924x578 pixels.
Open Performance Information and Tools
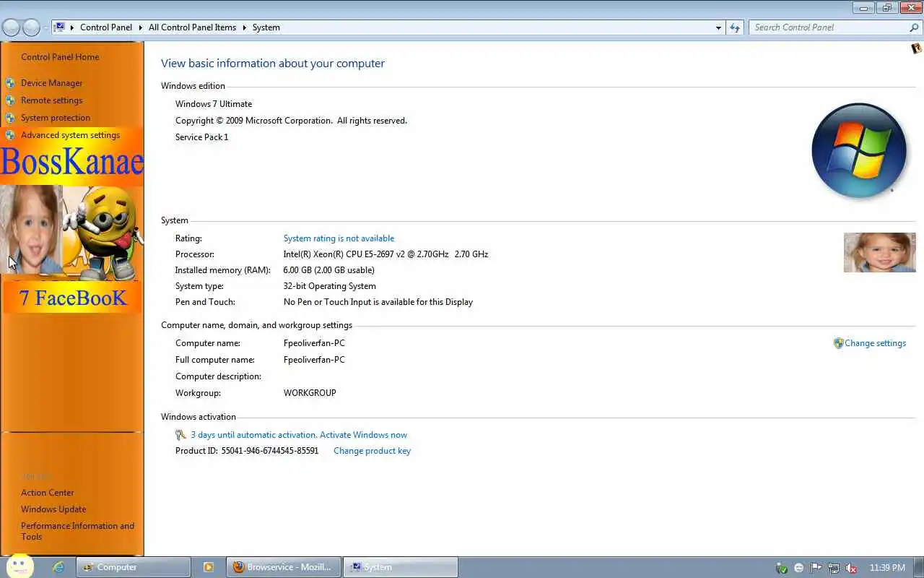78,531
